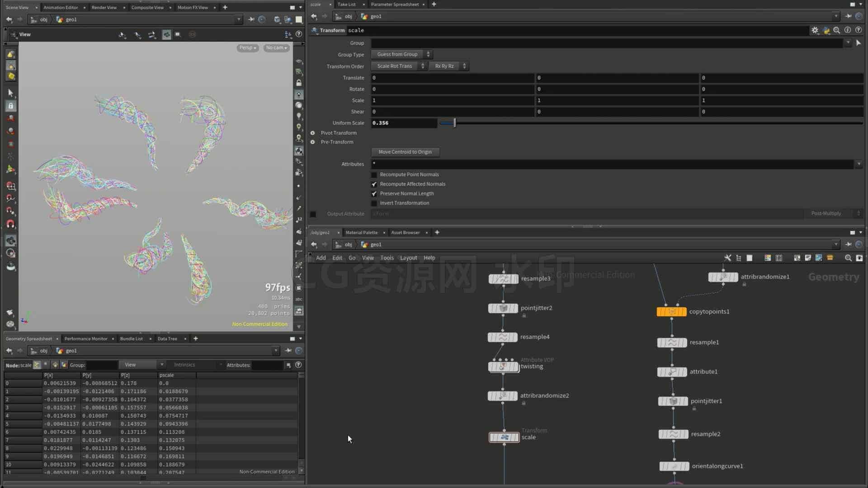Open the network Tools menu
This screenshot has height=488, width=868.
coord(387,258)
